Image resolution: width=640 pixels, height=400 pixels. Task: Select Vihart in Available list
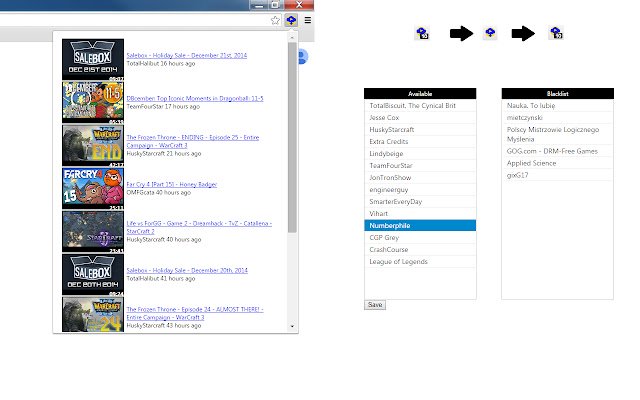click(420, 213)
